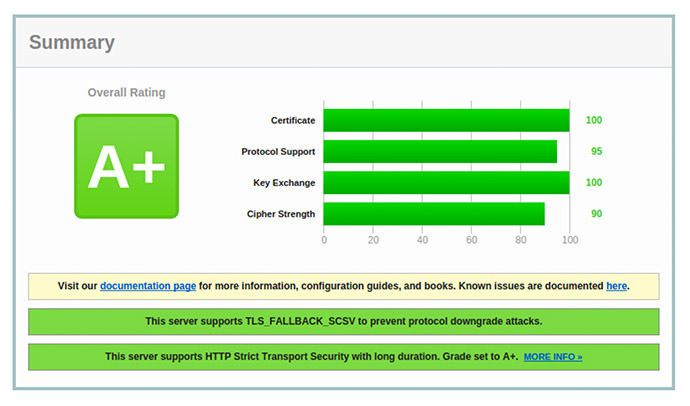The image size is (690, 406).
Task: Click the Protocol Support label
Action: (278, 152)
